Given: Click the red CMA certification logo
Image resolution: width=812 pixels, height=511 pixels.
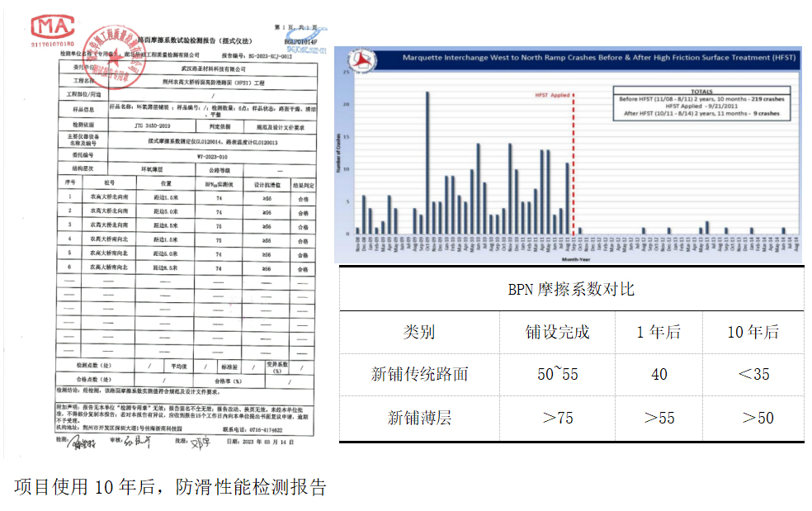Looking at the screenshot, I should click(x=53, y=26).
